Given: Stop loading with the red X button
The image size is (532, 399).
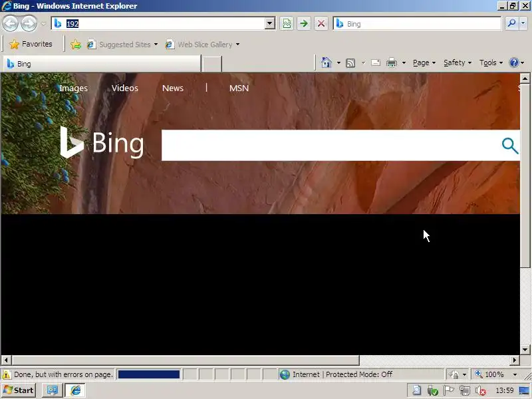Looking at the screenshot, I should [321, 24].
